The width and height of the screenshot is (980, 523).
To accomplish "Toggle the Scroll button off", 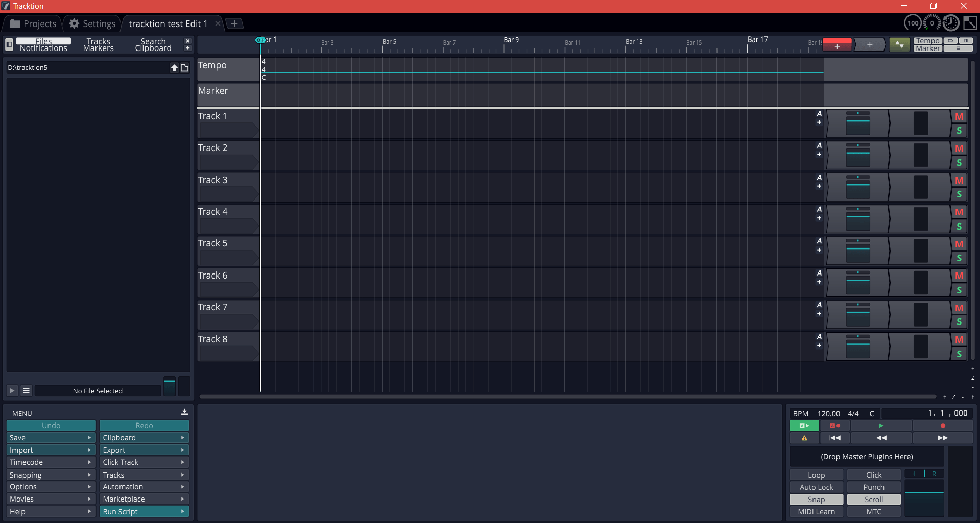I will coord(874,500).
